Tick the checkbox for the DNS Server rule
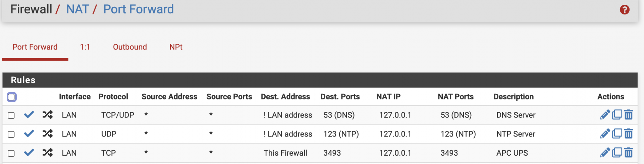The width and height of the screenshot is (644, 164). pos(11,115)
